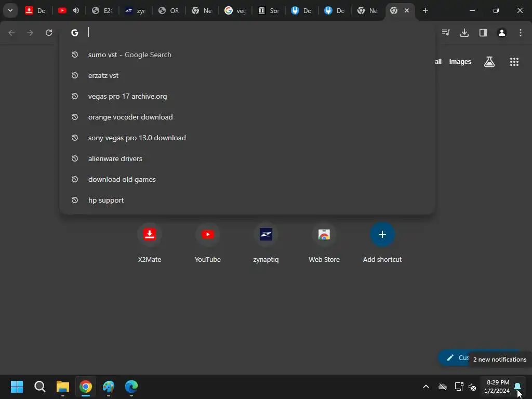Viewport: 532px width, 399px height.
Task: Open the YouTube shortcut
Action: click(208, 243)
